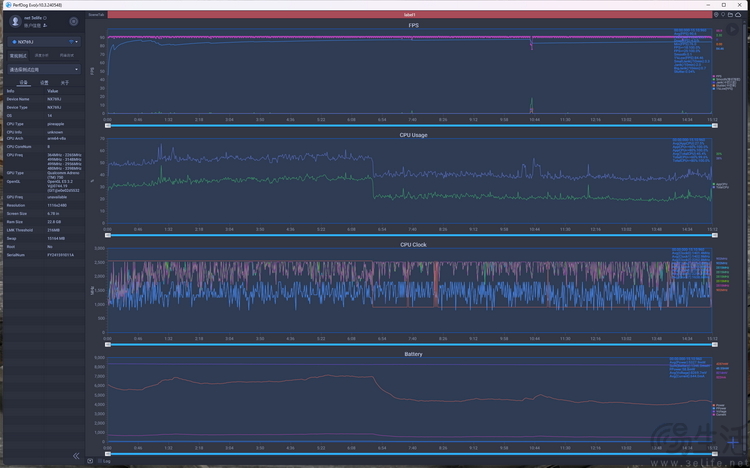Screen dimensions: 750x468
Task: Select the 关于 tab in sidebar
Action: coord(65,83)
